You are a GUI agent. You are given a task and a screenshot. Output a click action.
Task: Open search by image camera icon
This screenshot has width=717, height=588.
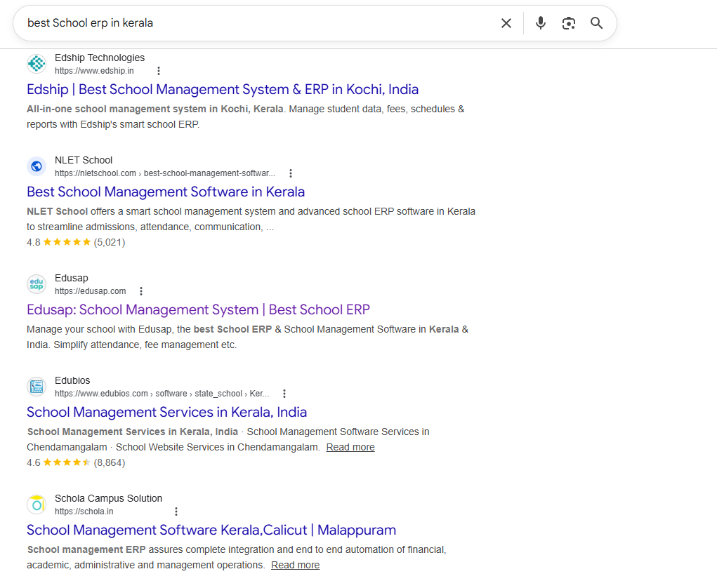[568, 23]
